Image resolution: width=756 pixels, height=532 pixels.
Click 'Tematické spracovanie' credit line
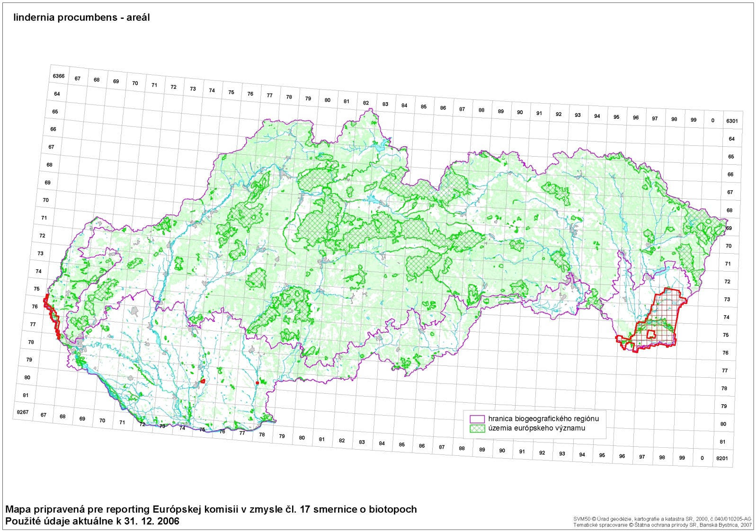(x=662, y=525)
